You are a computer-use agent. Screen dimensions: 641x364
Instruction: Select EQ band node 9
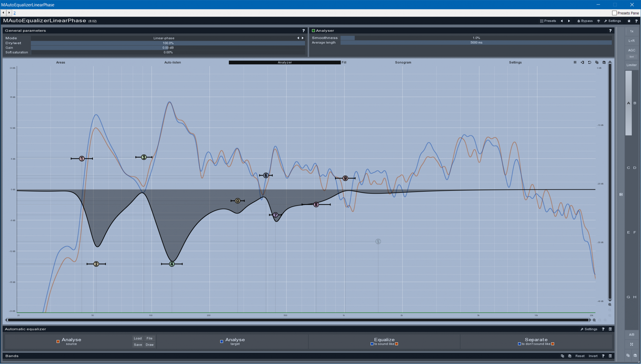345,178
